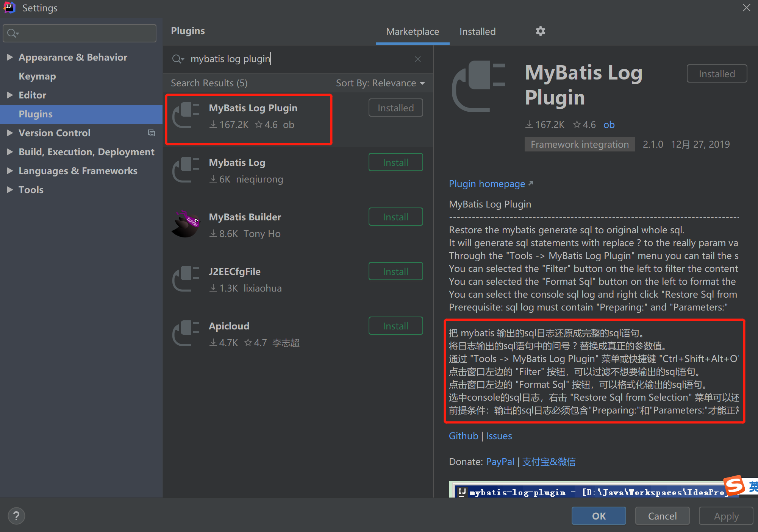Select the Apicloud result title

229,326
